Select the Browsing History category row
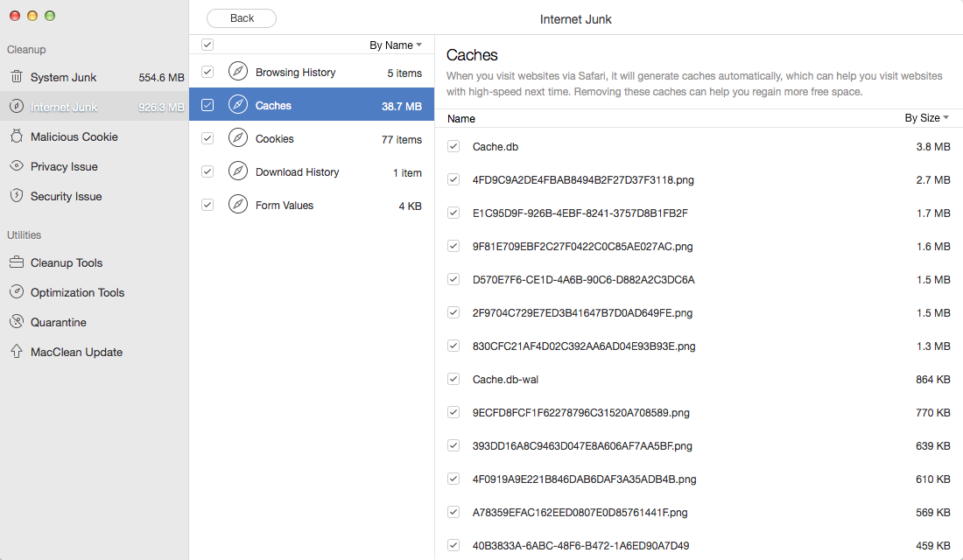This screenshot has height=560, width=963. pos(312,72)
